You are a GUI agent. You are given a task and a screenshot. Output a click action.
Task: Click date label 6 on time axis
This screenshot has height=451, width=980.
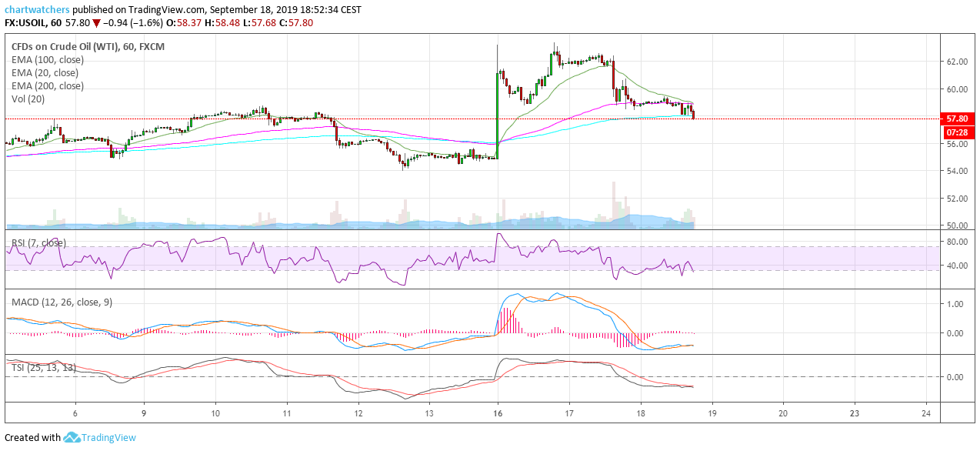point(75,413)
